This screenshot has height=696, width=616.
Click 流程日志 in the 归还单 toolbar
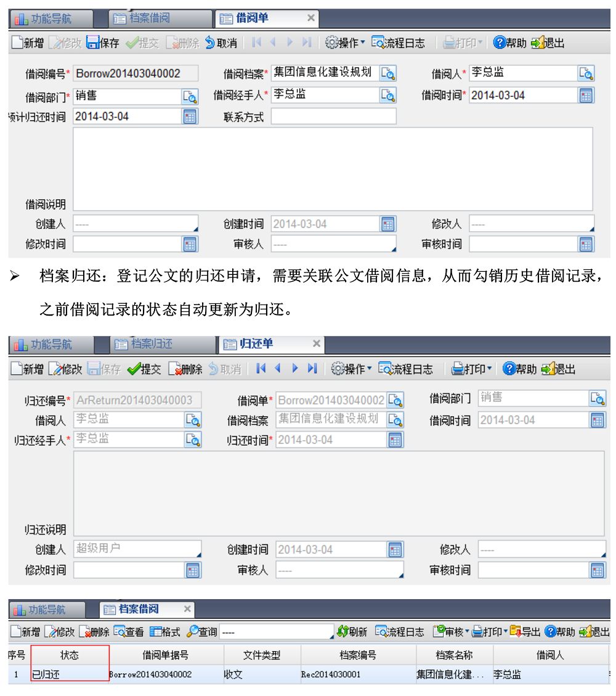(x=405, y=369)
